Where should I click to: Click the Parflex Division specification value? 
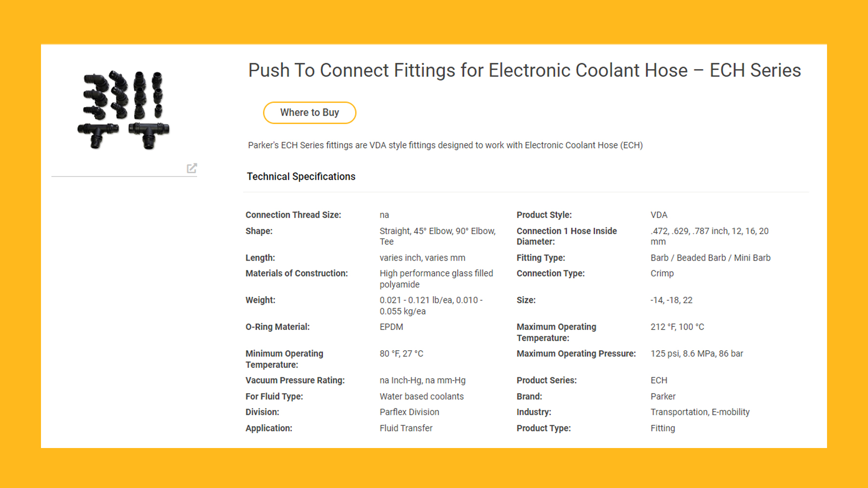[409, 412]
